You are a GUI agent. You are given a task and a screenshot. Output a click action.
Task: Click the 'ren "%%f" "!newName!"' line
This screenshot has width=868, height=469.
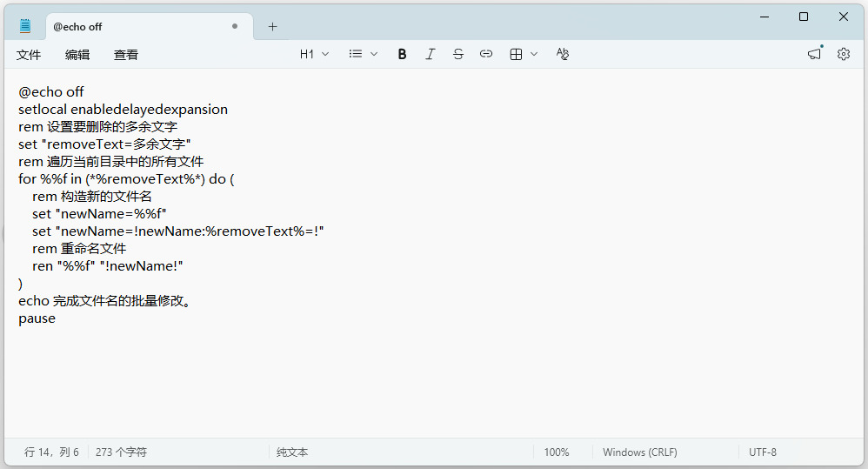(x=107, y=266)
